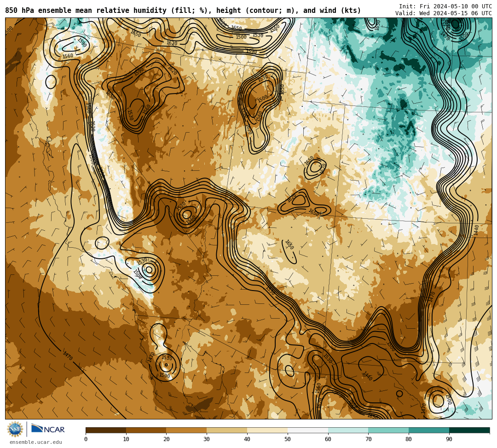
Task: Click the 10-20 brown colorbar segment
Action: [146, 430]
